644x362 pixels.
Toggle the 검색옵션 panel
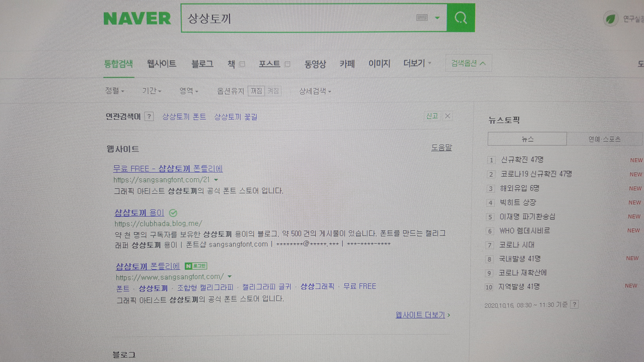(468, 63)
